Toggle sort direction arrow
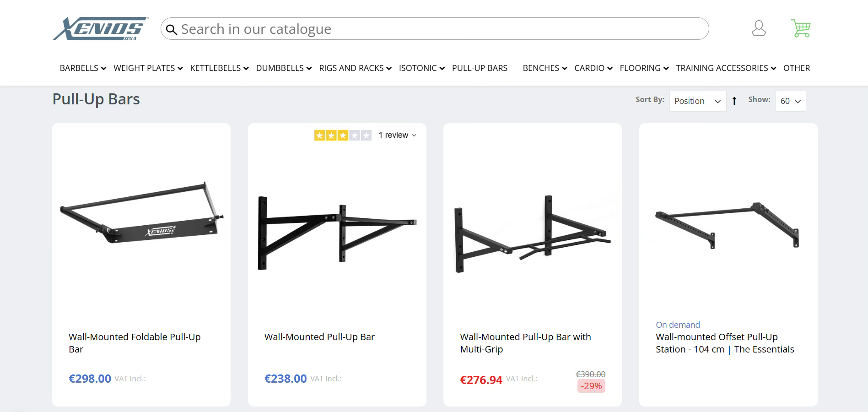 (734, 101)
